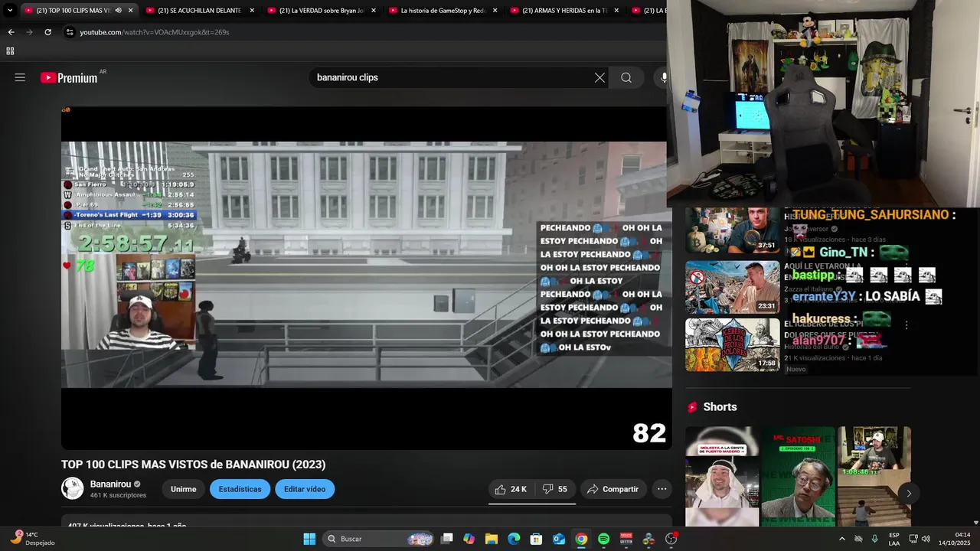Mute the TOP 100 CLIPS tab audio
The image size is (980, 551).
[118, 11]
